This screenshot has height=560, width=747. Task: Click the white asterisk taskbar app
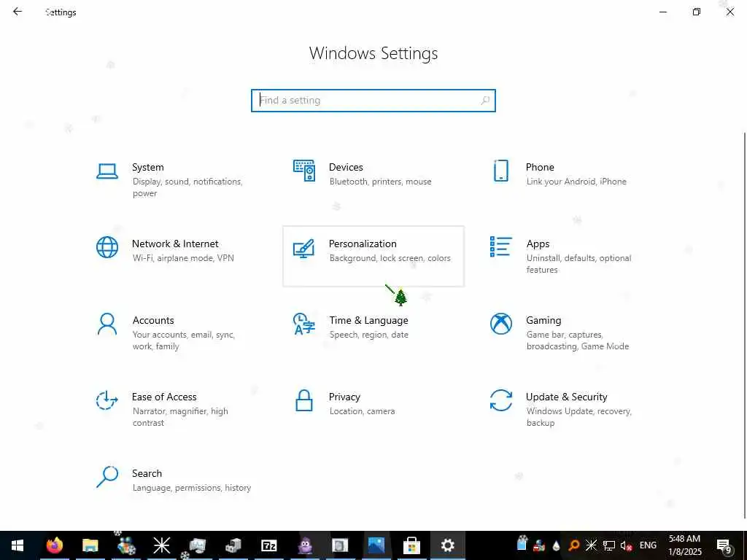(x=161, y=545)
